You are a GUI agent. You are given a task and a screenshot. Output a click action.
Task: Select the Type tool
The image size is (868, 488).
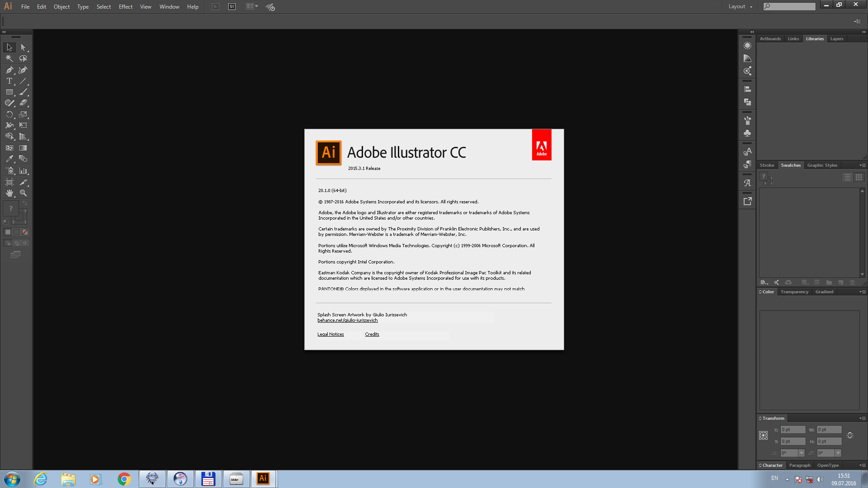click(x=9, y=81)
